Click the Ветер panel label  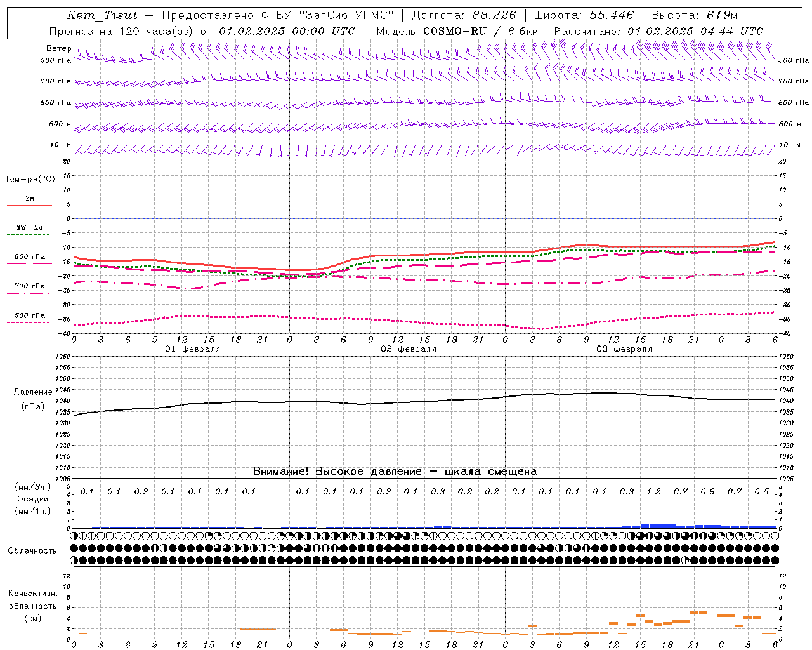coord(59,48)
